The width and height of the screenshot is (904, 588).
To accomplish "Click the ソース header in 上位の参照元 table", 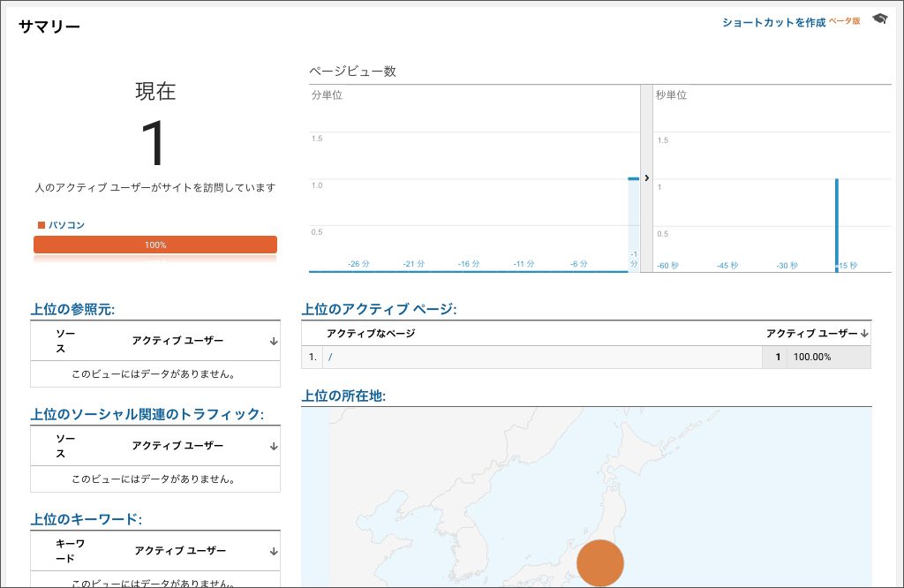I will tap(65, 342).
